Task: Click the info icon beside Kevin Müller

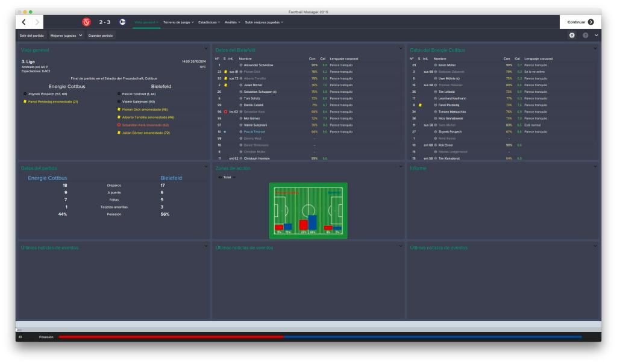Action: pos(435,65)
